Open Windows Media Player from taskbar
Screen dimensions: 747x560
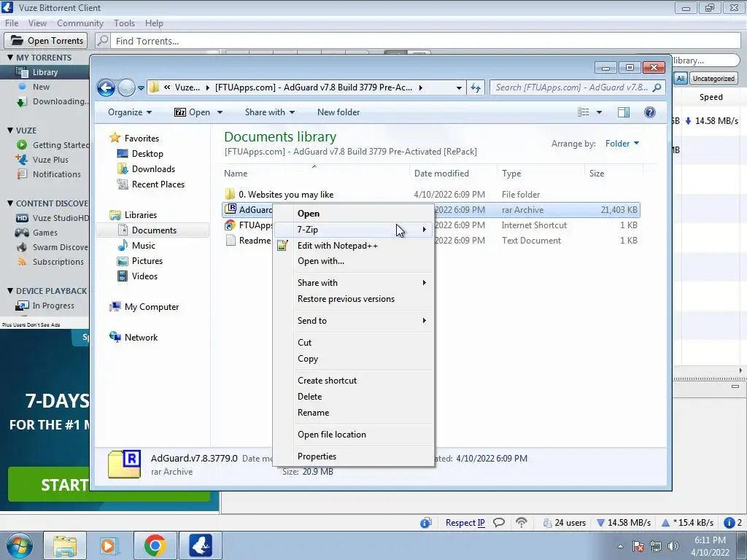pyautogui.click(x=109, y=545)
